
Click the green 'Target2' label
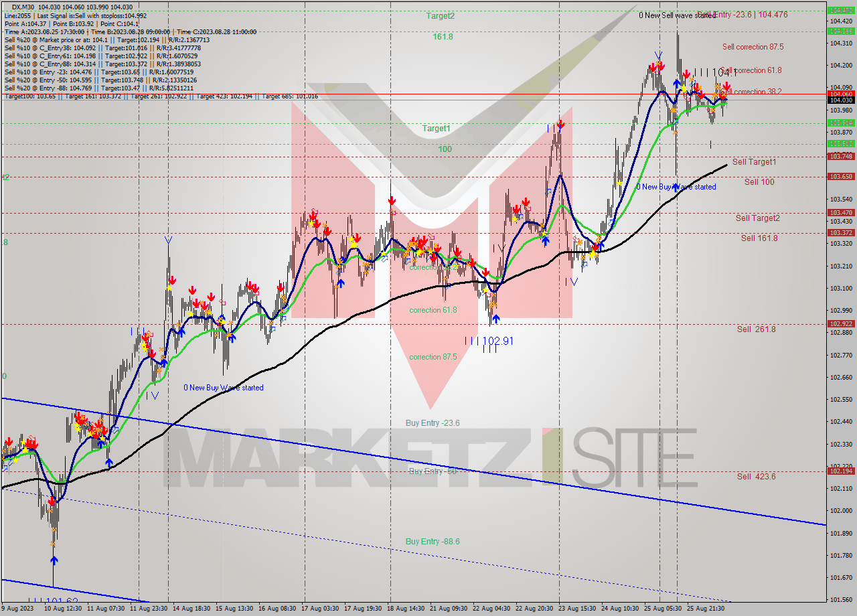[441, 16]
